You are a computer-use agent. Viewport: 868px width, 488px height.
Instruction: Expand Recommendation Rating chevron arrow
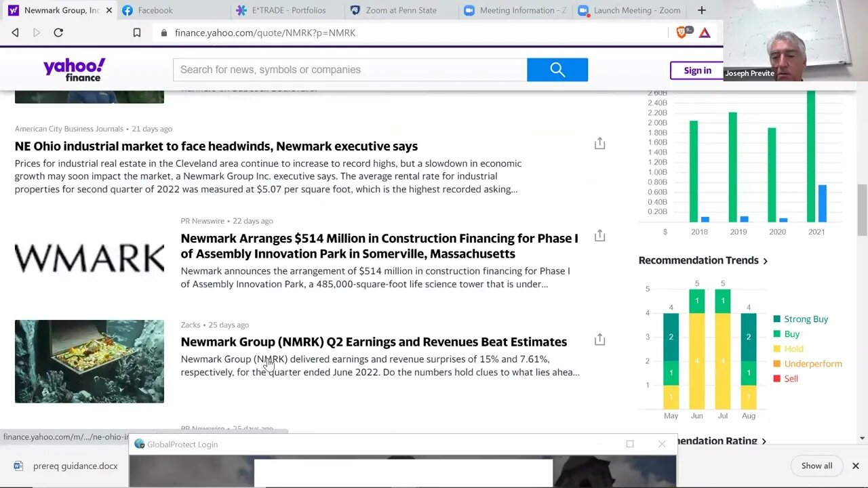764,441
